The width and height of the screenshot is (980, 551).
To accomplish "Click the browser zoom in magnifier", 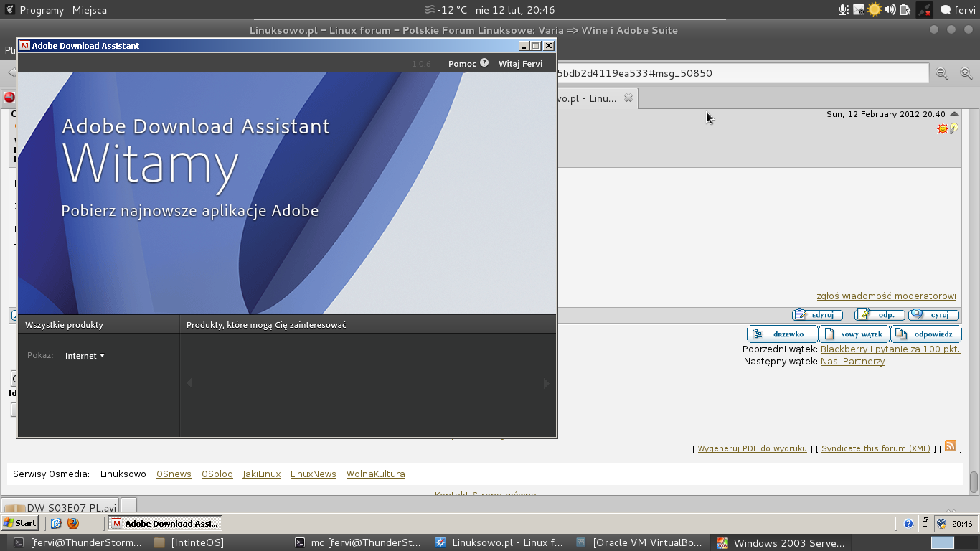I will 966,73.
